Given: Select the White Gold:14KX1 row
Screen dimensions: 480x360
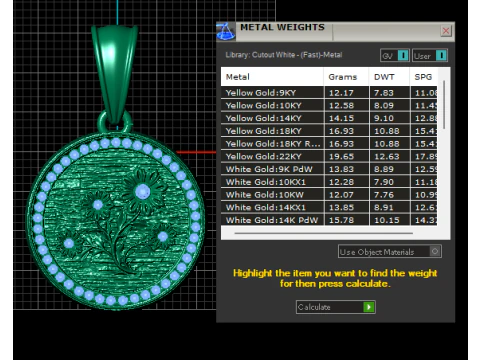Looking at the screenshot, I should 329,207.
